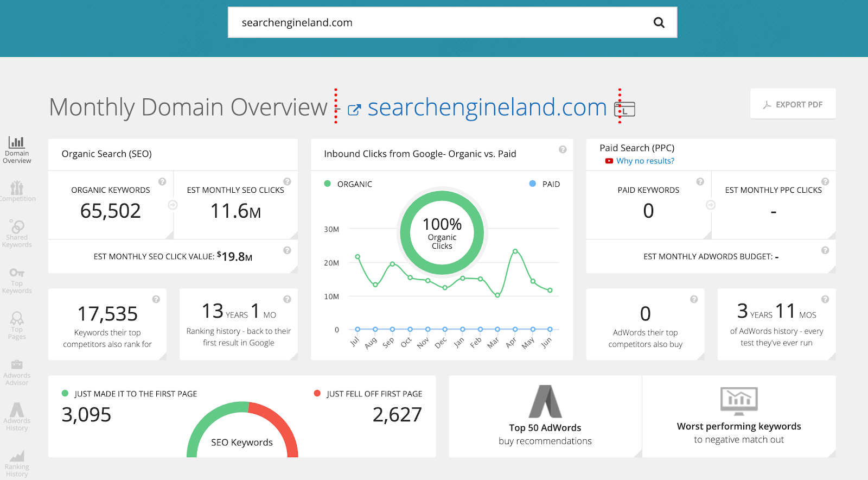Open help for Est Monthly SEO Click Value
Viewport: 868px width, 480px height.
[287, 250]
